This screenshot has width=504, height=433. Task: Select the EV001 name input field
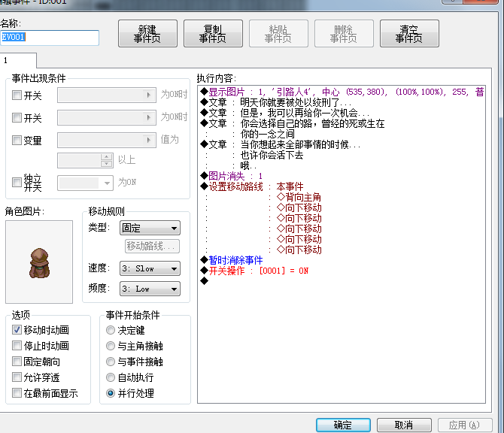(49, 38)
